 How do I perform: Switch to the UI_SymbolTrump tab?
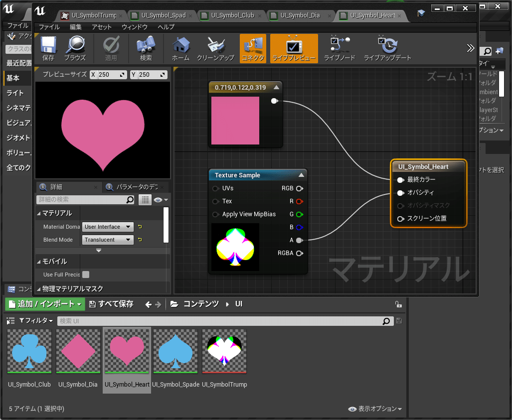coord(94,15)
